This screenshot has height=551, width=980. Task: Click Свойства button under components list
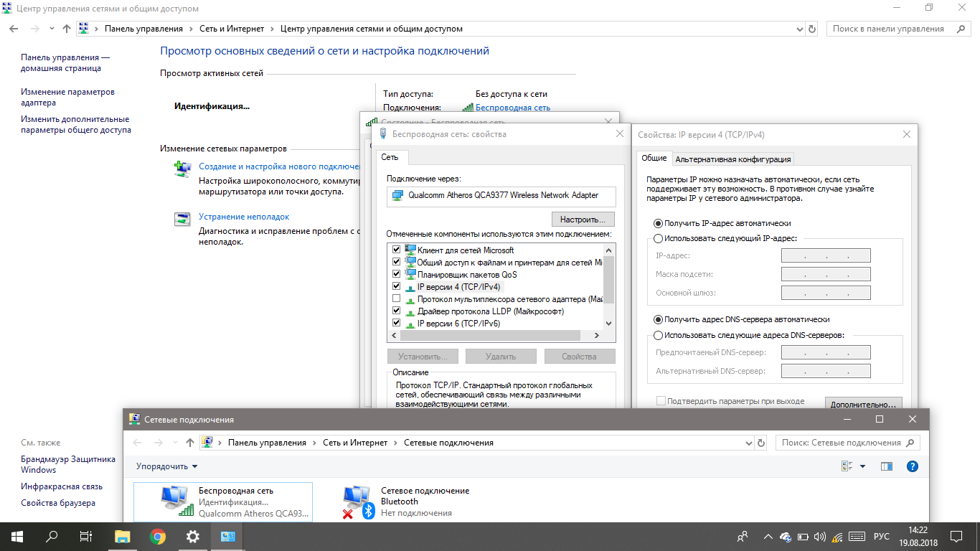click(x=579, y=356)
